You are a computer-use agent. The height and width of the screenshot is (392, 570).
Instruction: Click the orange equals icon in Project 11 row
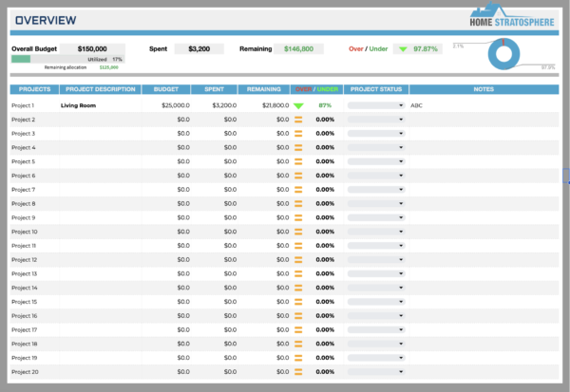298,246
